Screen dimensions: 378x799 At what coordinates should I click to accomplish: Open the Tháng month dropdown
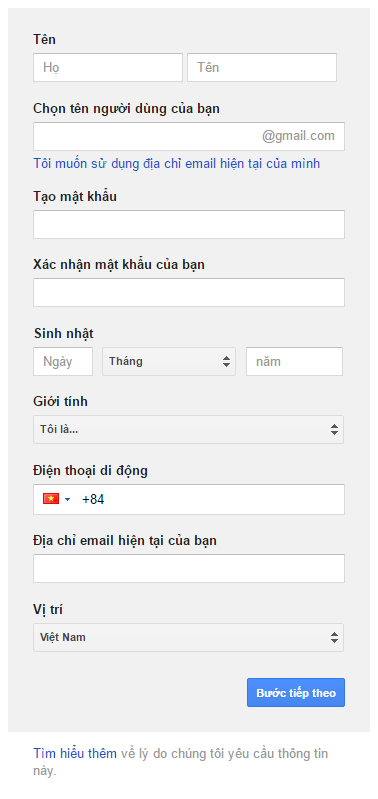click(x=169, y=362)
